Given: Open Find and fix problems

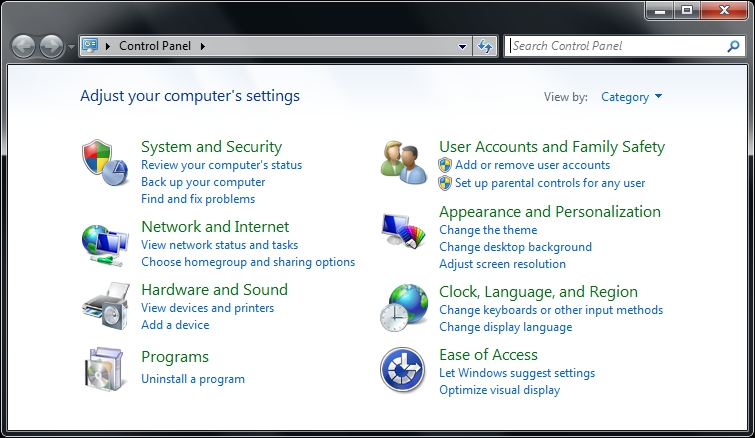Looking at the screenshot, I should (198, 199).
